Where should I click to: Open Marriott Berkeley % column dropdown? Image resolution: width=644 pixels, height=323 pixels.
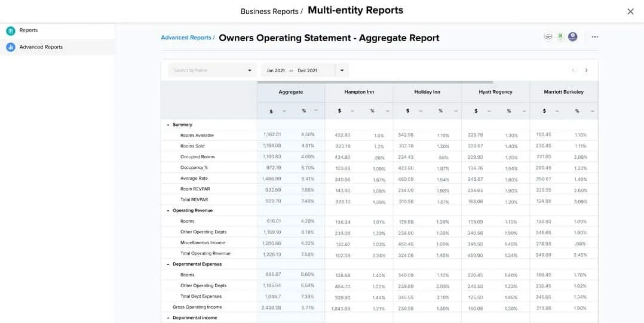592,111
